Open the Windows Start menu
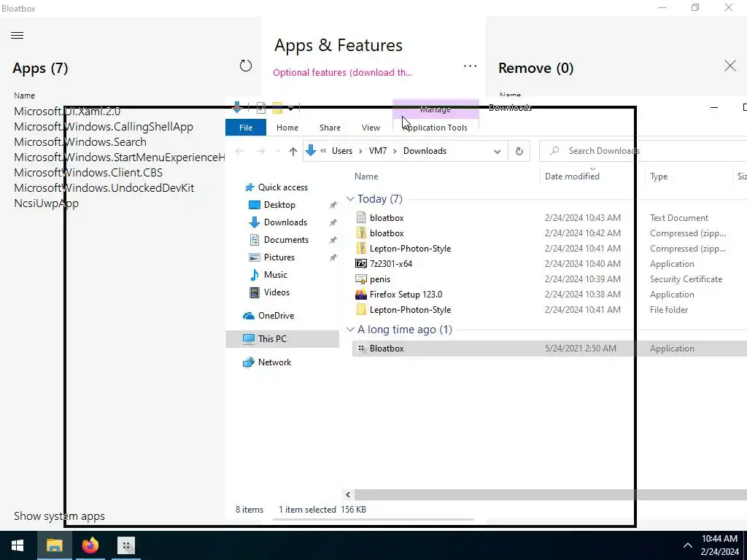The width and height of the screenshot is (747, 560). (x=18, y=545)
